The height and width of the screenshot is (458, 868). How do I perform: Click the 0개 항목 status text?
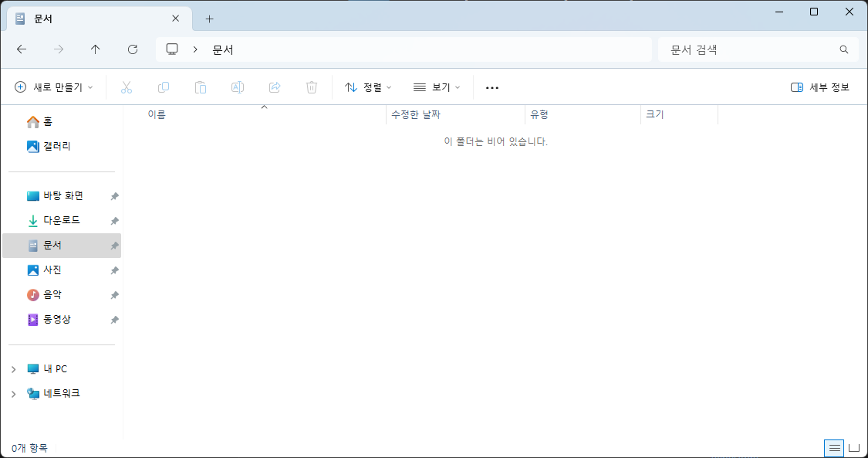pos(29,448)
